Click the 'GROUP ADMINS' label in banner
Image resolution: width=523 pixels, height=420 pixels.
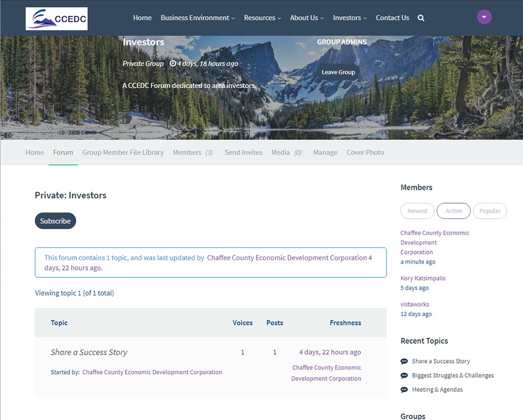tap(342, 42)
